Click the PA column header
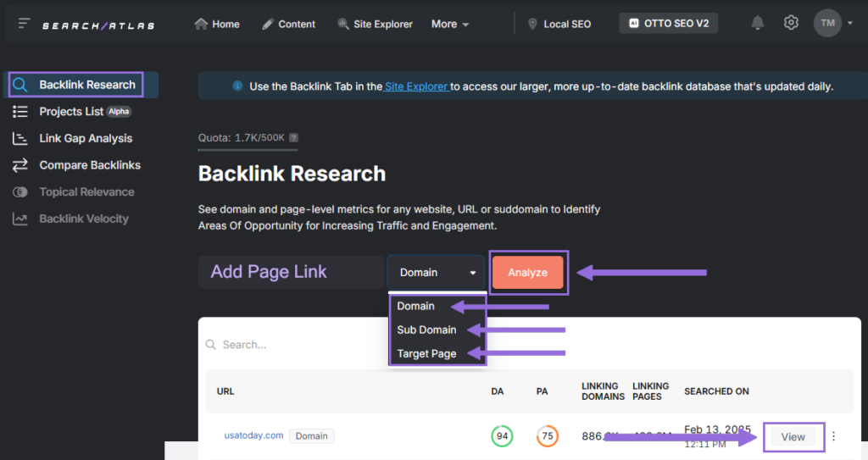The width and height of the screenshot is (868, 460). tap(542, 391)
